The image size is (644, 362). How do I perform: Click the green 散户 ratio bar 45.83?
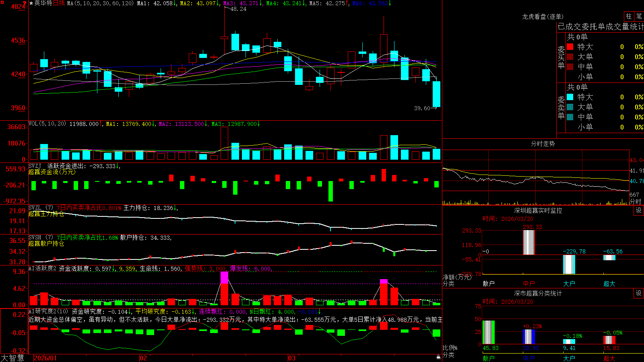489,332
